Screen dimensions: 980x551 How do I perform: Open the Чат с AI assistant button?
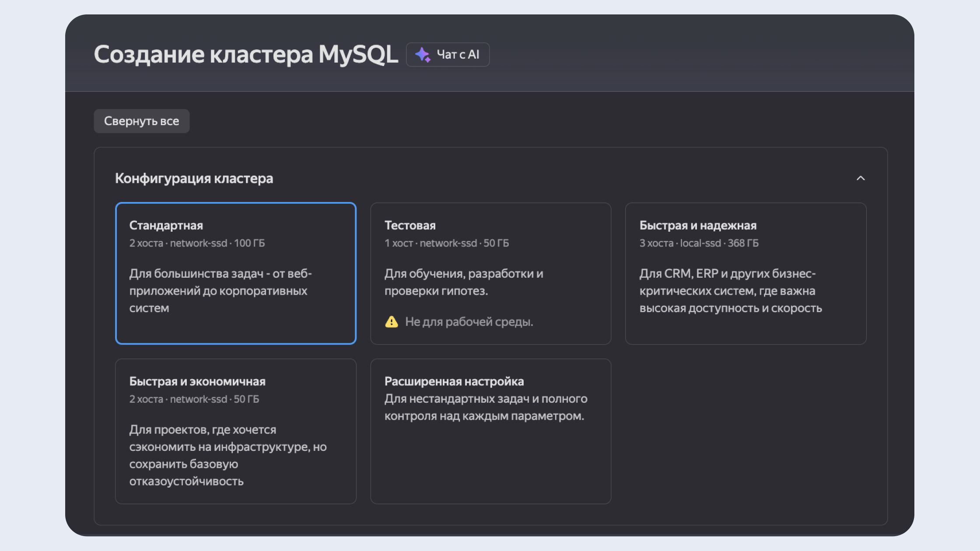point(448,55)
